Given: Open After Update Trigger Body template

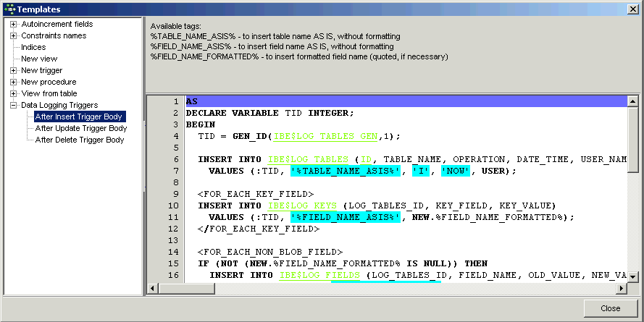Looking at the screenshot, I should pyautogui.click(x=81, y=128).
